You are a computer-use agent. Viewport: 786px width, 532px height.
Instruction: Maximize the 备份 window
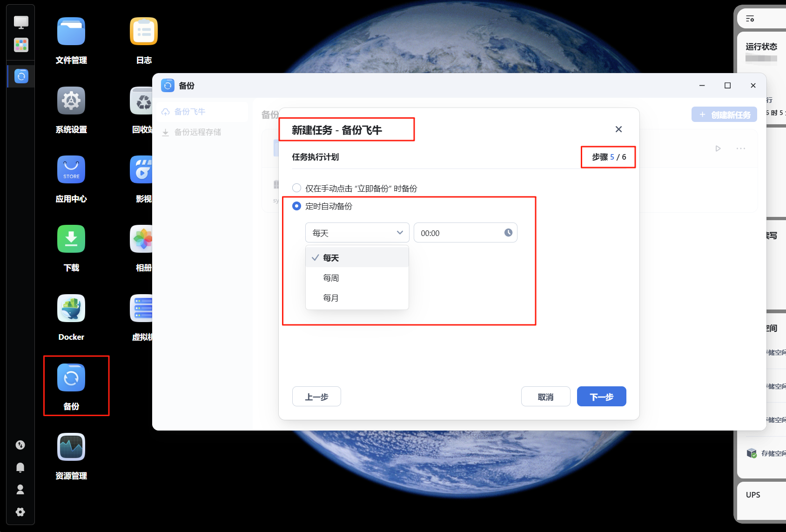(727, 85)
